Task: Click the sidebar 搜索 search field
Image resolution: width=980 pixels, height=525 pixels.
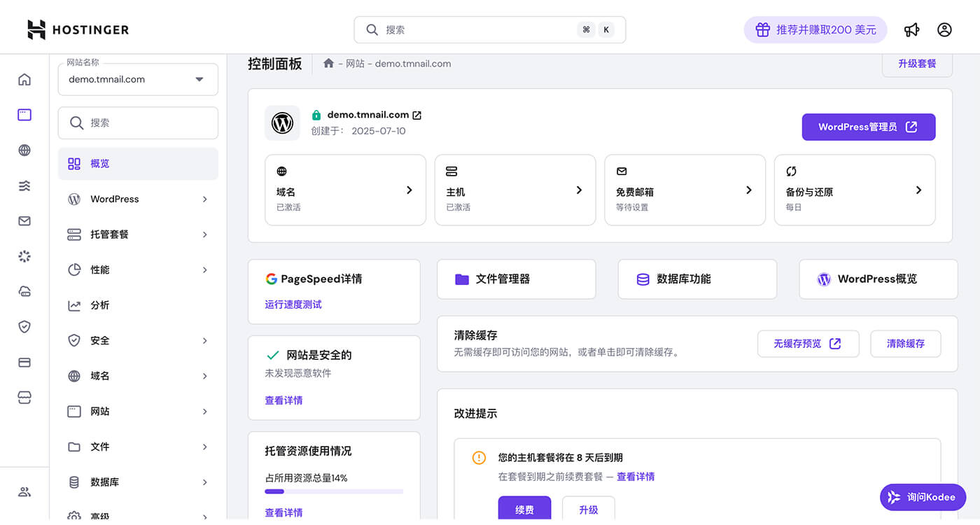Action: tap(138, 122)
